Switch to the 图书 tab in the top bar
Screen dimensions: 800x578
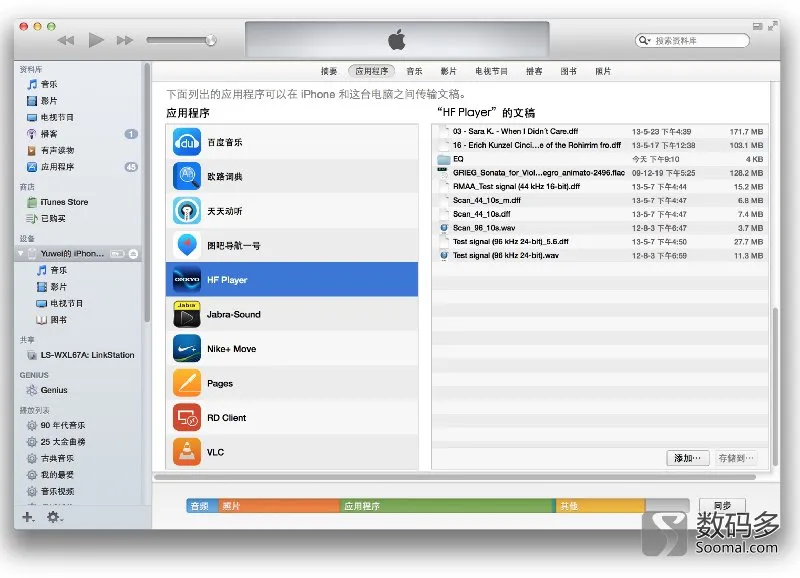568,71
